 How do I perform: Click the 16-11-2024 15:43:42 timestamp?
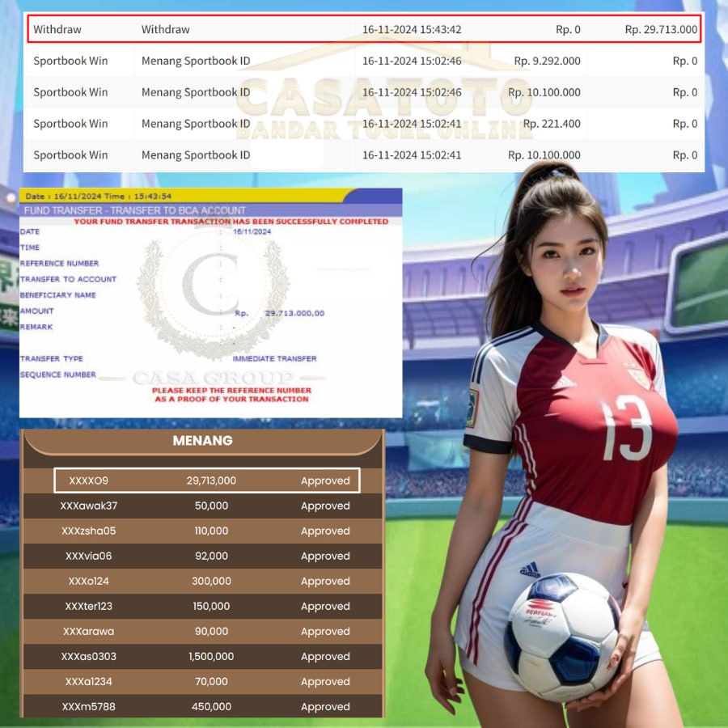(x=412, y=29)
